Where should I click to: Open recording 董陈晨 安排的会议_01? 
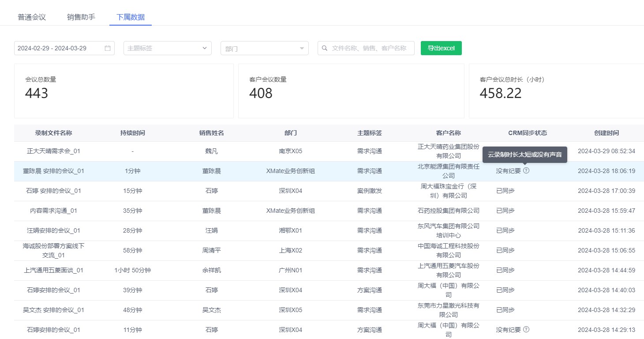point(54,171)
